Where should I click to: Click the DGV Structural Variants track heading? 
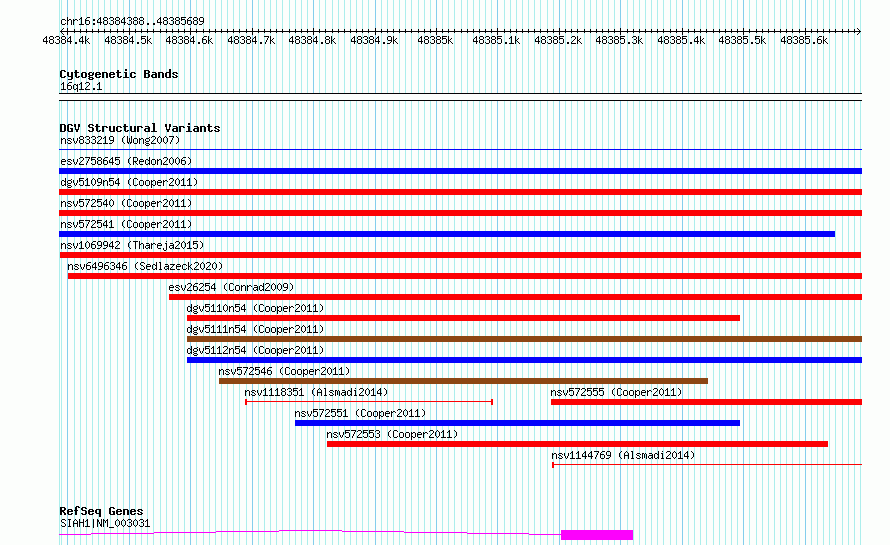[140, 128]
